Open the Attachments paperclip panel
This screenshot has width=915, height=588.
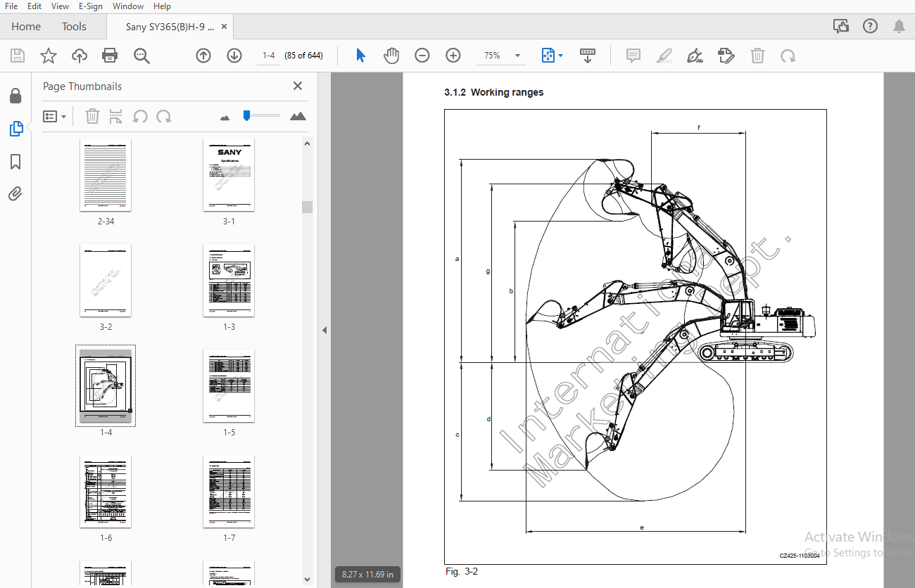pyautogui.click(x=15, y=194)
